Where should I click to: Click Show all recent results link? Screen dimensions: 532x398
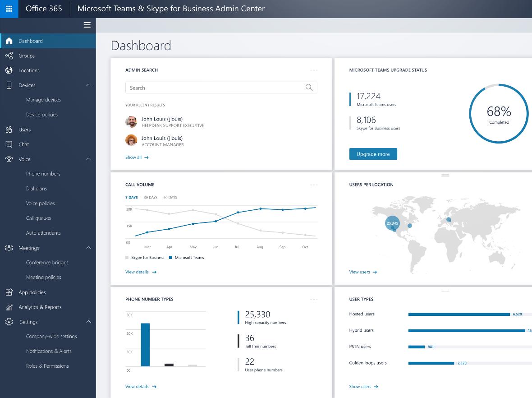point(137,157)
